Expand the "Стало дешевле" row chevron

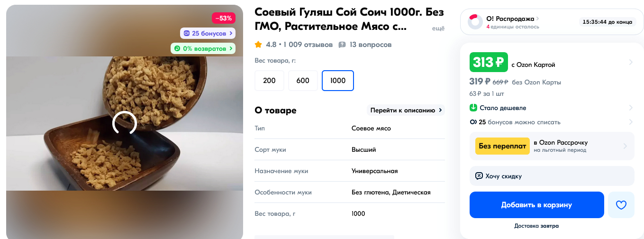(630, 108)
